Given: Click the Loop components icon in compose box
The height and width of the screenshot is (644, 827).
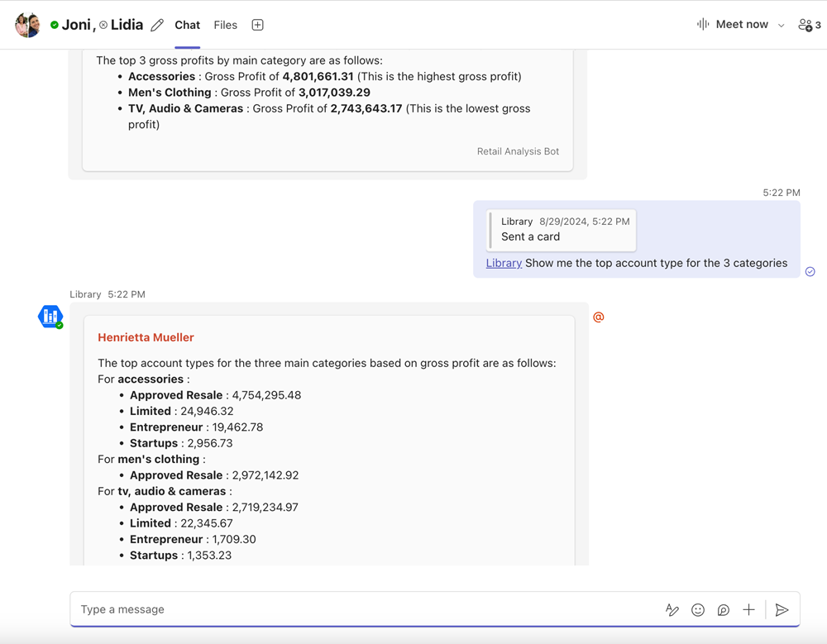Looking at the screenshot, I should click(x=724, y=610).
